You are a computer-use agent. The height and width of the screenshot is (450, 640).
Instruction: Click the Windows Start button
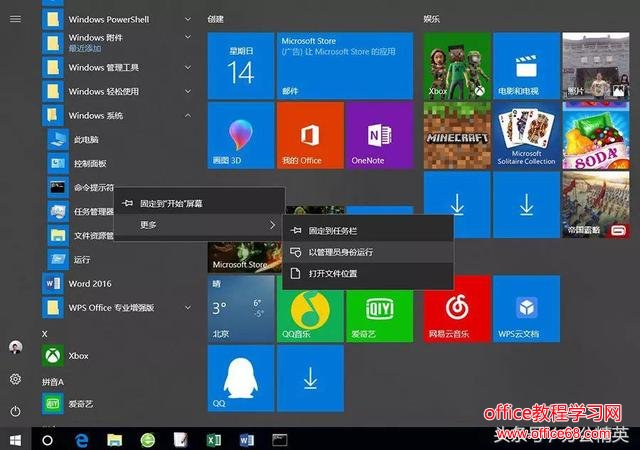point(16,440)
